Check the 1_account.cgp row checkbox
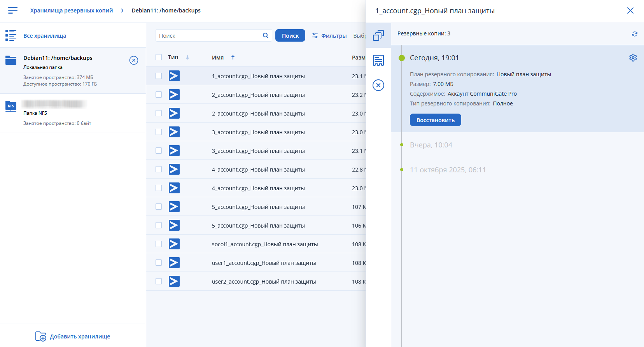The width and height of the screenshot is (644, 347). [159, 76]
